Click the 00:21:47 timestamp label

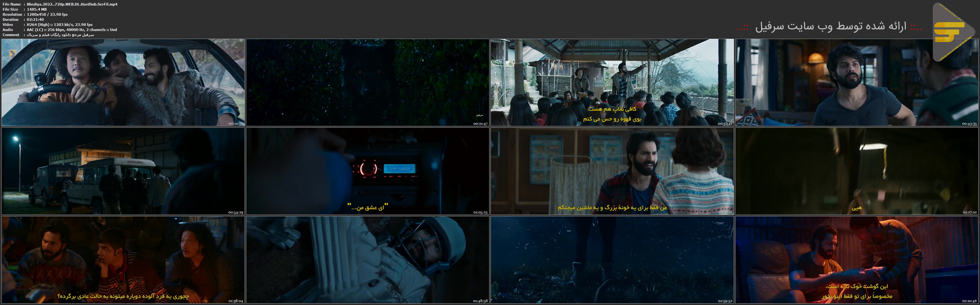[x=480, y=124]
